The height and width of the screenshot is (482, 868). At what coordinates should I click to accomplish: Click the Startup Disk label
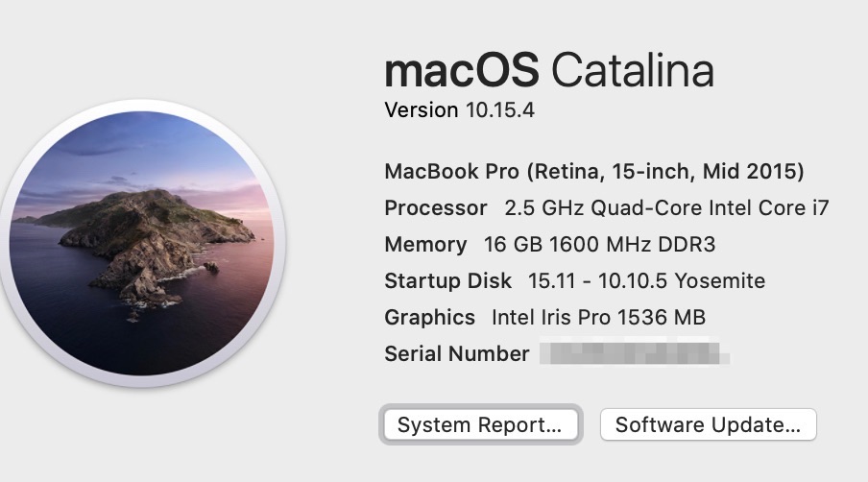click(447, 281)
